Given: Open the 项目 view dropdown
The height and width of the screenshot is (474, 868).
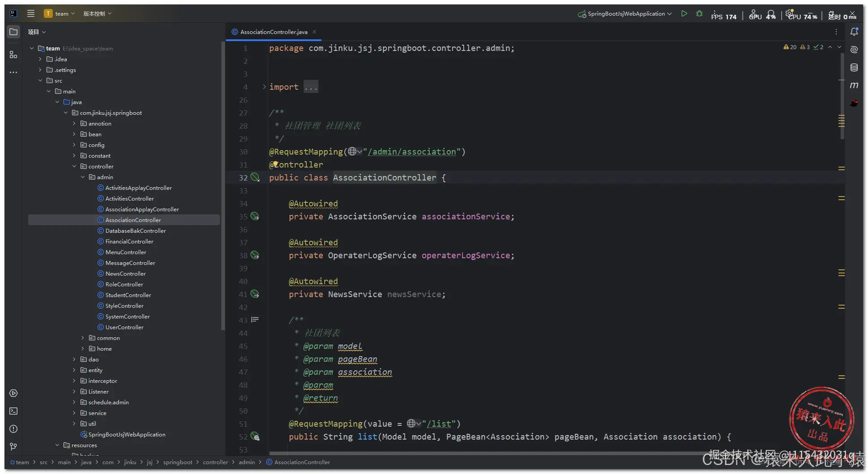Looking at the screenshot, I should (x=37, y=32).
